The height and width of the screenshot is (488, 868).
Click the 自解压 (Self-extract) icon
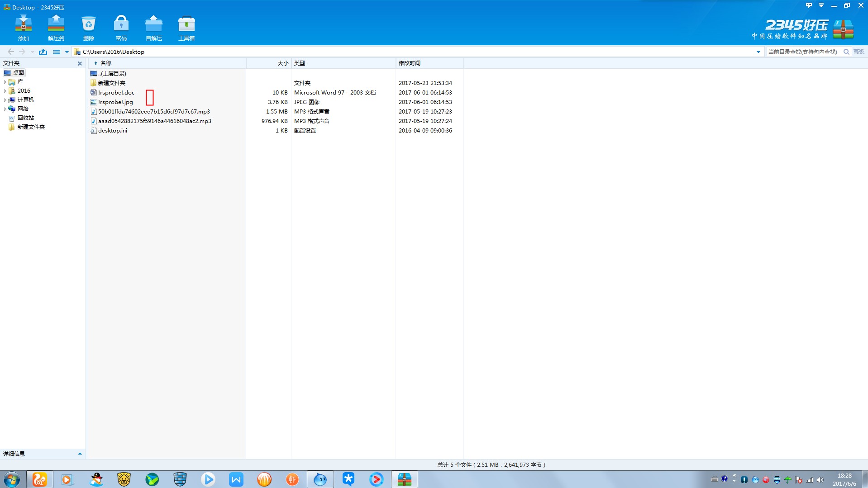(x=154, y=28)
